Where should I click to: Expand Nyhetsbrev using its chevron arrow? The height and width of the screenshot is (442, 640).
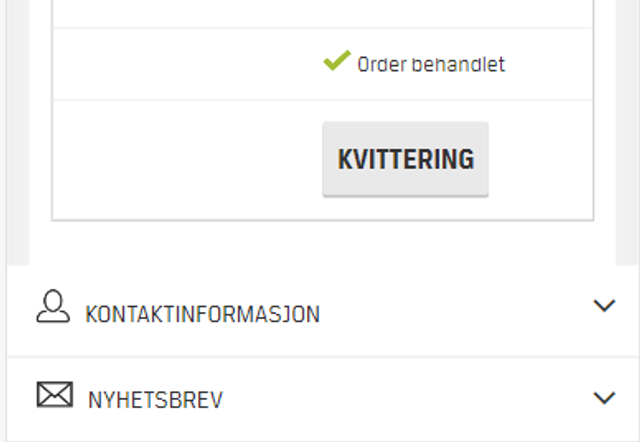point(603,398)
